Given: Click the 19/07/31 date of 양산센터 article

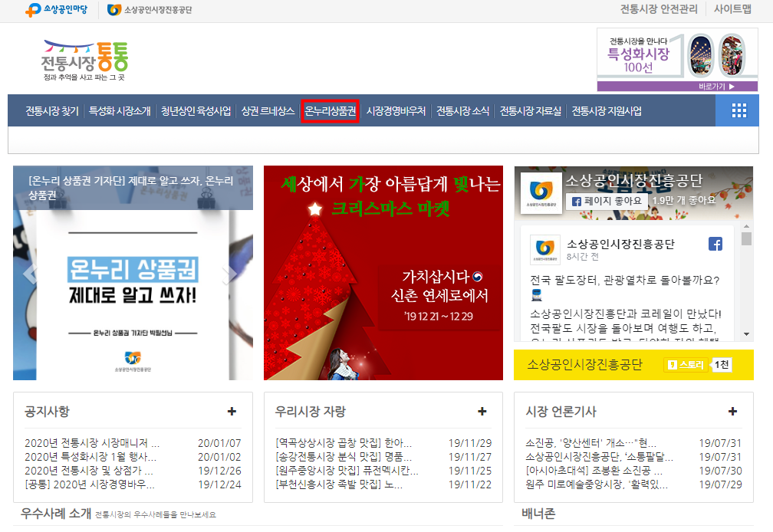Looking at the screenshot, I should click(720, 443).
